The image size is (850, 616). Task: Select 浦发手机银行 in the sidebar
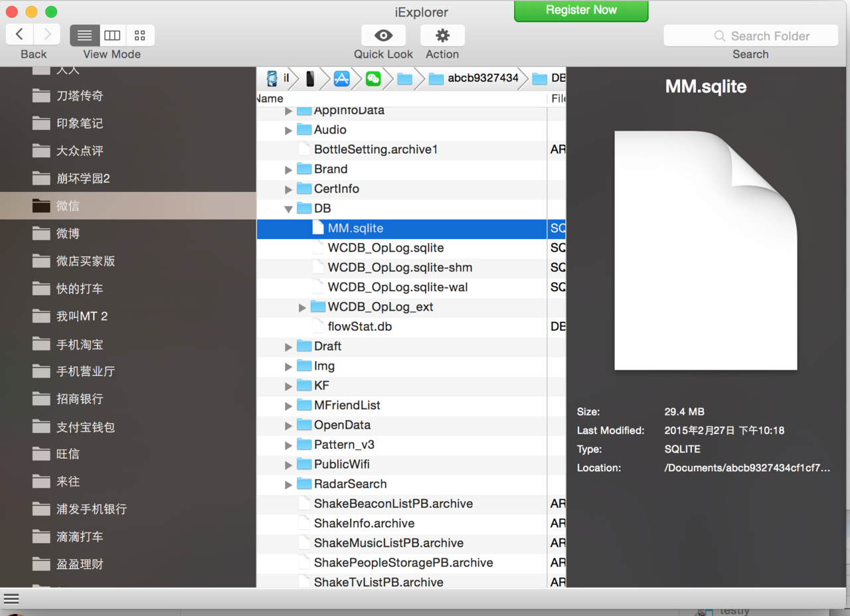[x=128, y=509]
